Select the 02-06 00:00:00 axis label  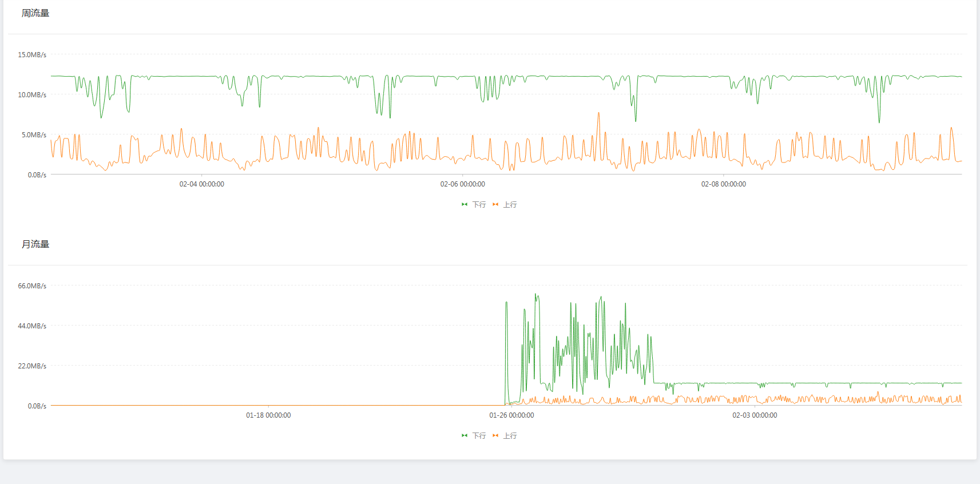462,184
